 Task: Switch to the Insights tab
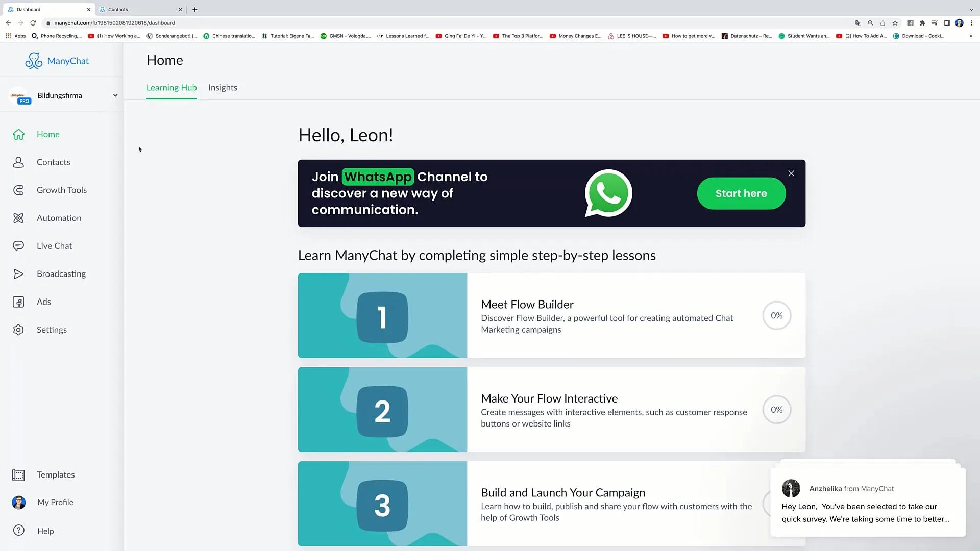pos(223,87)
